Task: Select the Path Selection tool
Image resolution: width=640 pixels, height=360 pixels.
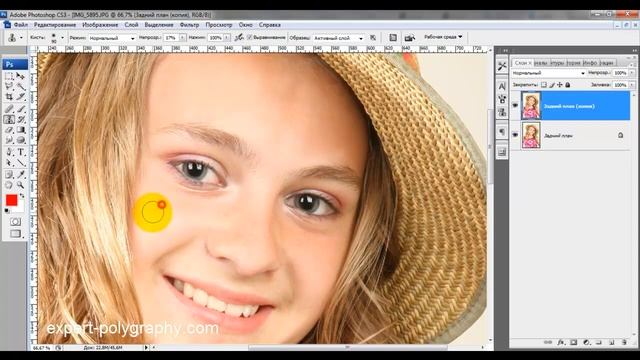Action: click(9, 163)
